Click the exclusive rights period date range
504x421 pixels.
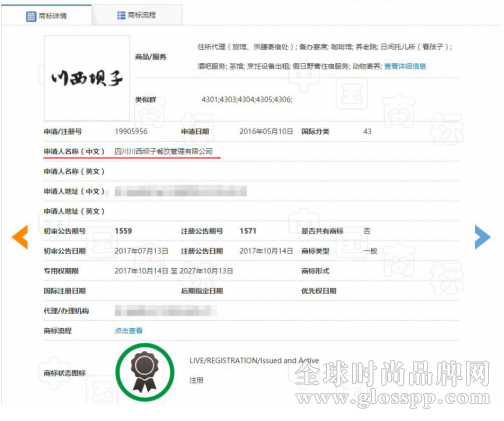[174, 271]
